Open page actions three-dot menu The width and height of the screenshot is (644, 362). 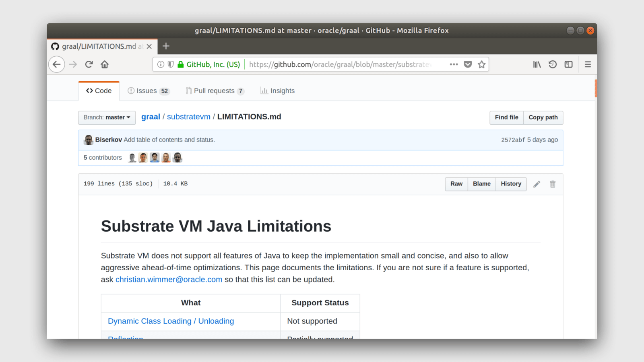[454, 64]
